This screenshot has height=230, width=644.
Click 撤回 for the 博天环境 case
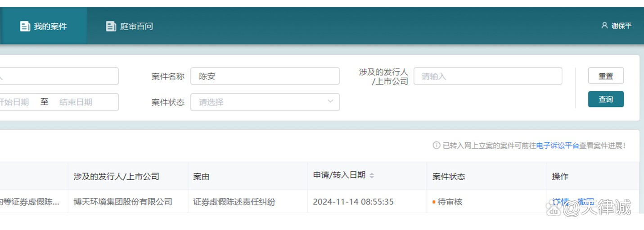pos(586,202)
